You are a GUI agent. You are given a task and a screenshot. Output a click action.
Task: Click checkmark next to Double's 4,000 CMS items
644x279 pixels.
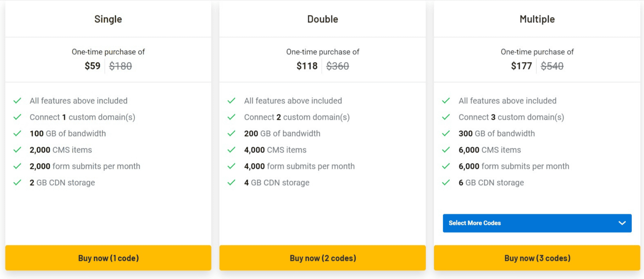tap(231, 150)
